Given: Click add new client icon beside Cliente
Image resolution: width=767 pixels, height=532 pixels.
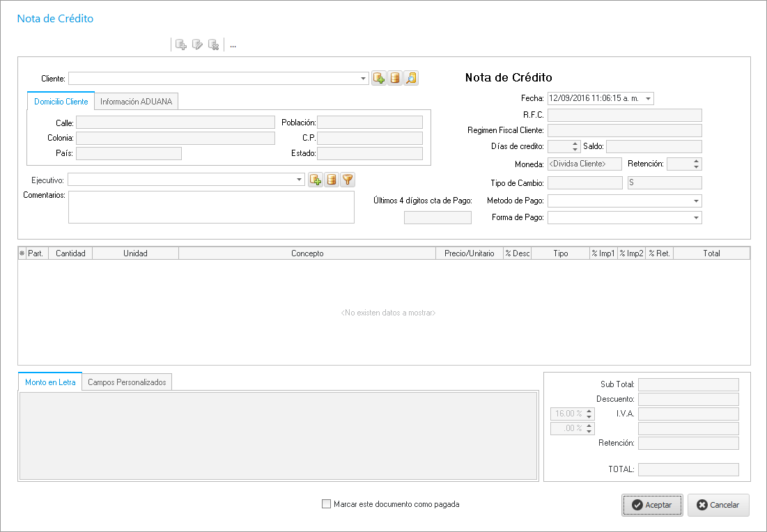Looking at the screenshot, I should (x=379, y=79).
